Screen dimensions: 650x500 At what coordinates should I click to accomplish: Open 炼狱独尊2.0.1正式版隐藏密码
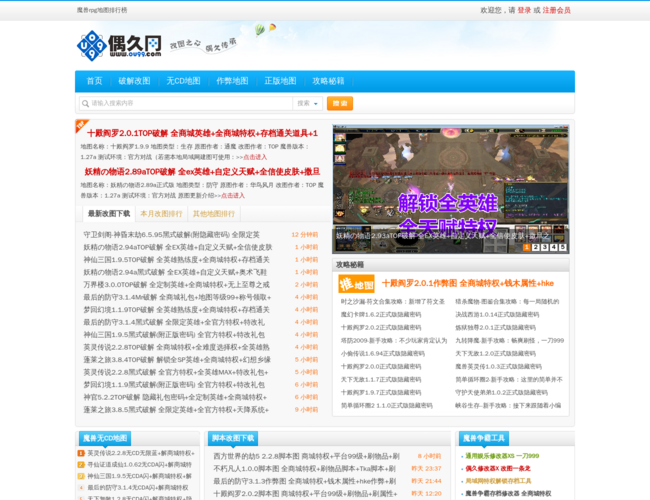pyautogui.click(x=495, y=328)
